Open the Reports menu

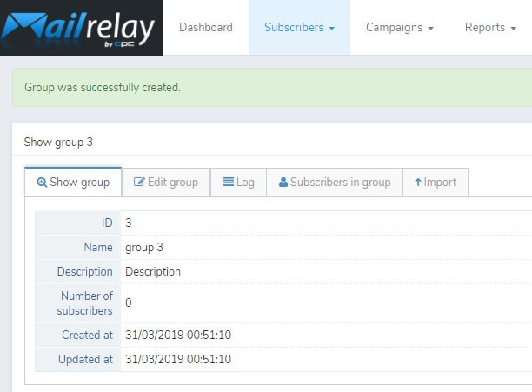point(490,28)
